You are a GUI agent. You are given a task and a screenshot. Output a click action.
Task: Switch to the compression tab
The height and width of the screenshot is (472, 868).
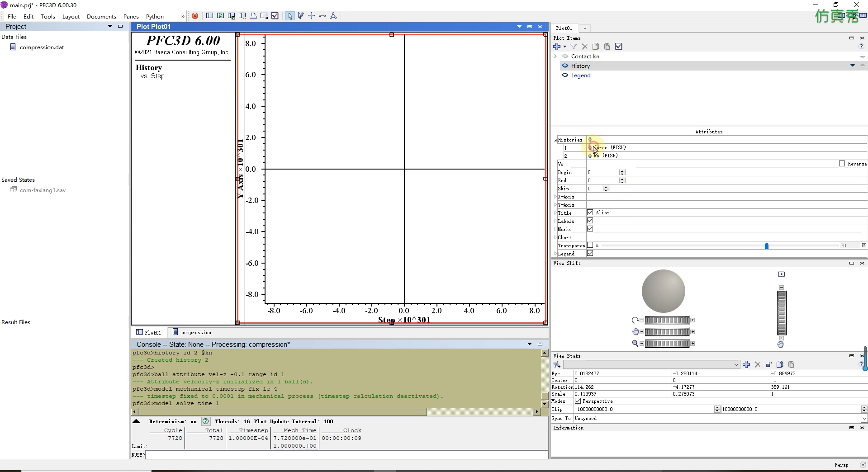[192, 332]
